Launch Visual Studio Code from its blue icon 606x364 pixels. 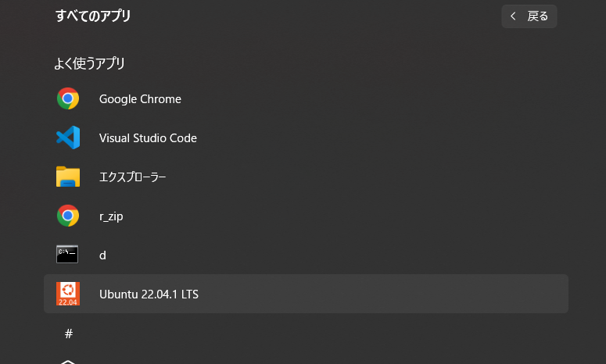point(68,137)
